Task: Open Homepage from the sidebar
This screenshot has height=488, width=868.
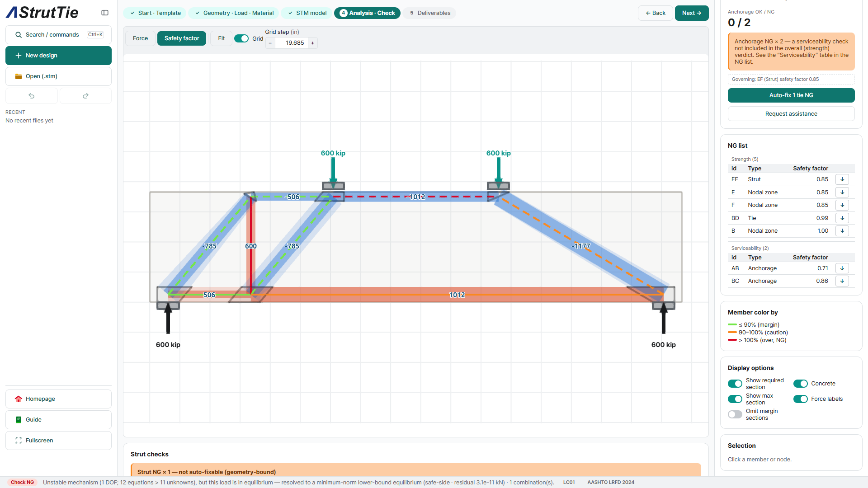Action: (x=58, y=399)
